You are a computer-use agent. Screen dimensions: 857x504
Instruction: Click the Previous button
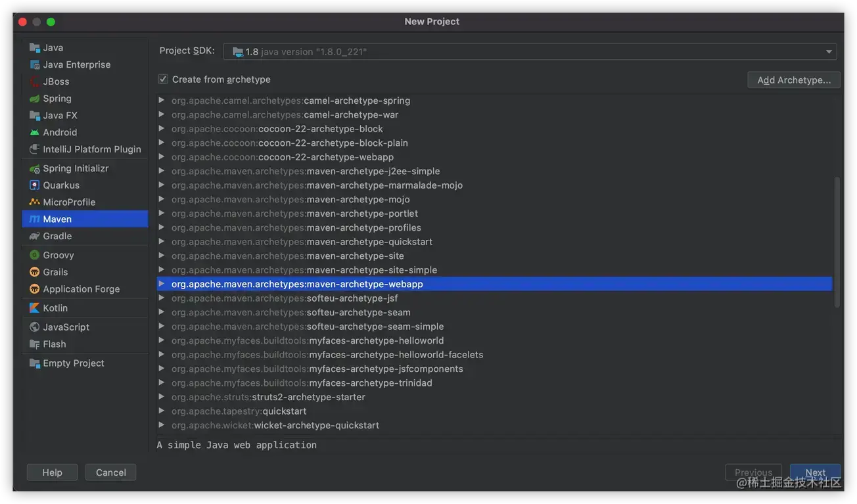753,472
